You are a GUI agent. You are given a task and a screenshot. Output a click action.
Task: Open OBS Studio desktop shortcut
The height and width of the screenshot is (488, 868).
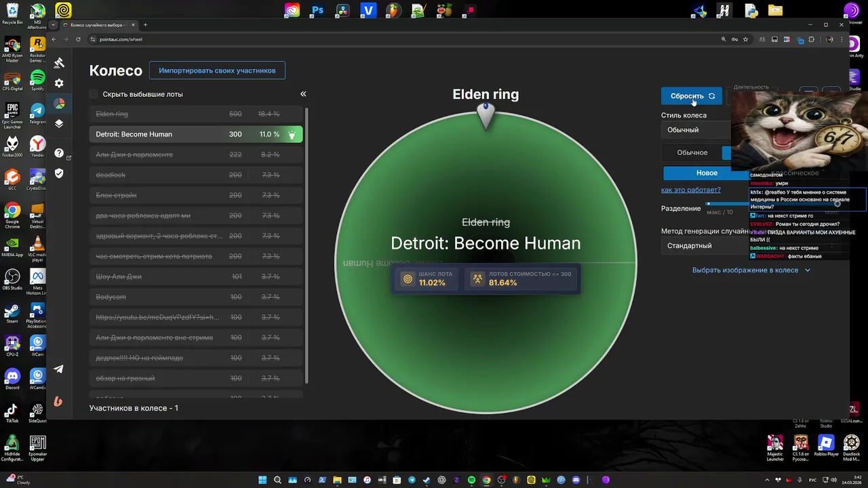pyautogui.click(x=12, y=279)
